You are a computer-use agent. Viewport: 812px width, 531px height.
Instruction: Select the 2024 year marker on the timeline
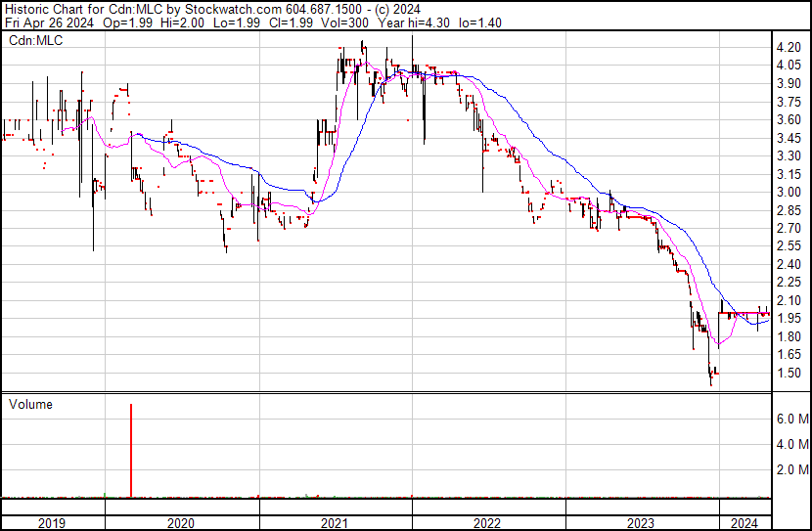(x=744, y=523)
